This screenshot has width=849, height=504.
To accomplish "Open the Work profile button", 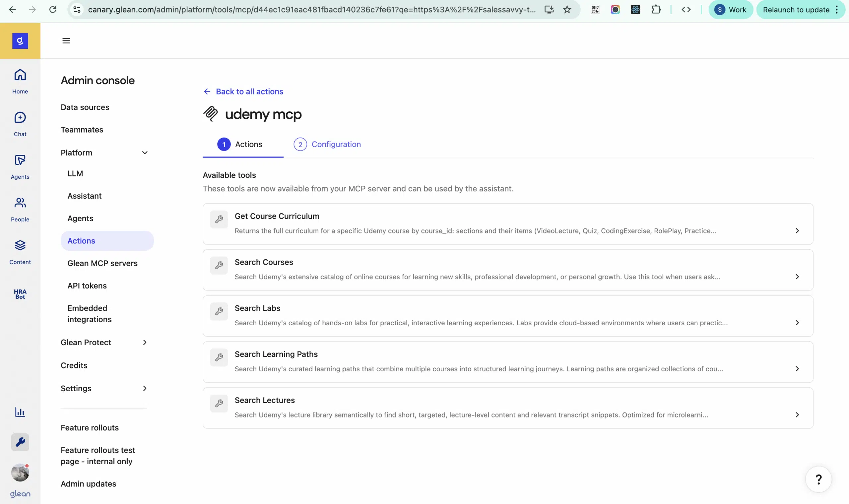I will point(731,10).
